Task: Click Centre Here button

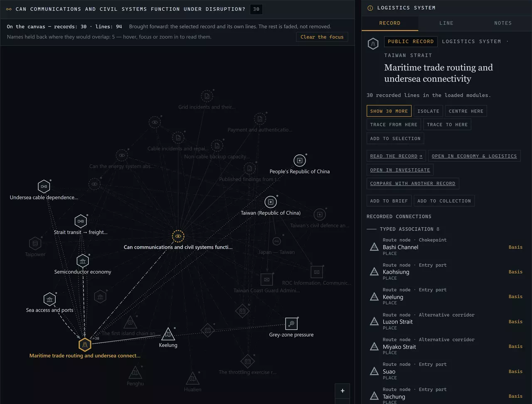Action: (466, 111)
